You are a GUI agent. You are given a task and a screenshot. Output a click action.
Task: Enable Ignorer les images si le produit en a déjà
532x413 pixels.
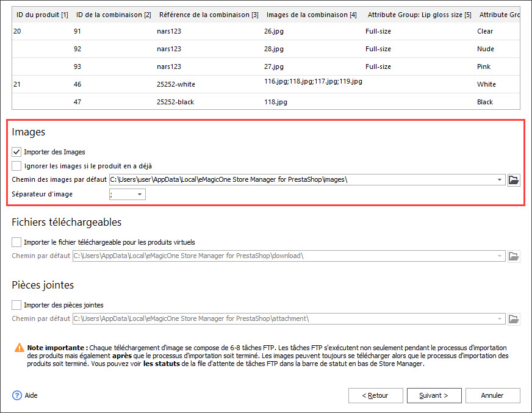(16, 166)
